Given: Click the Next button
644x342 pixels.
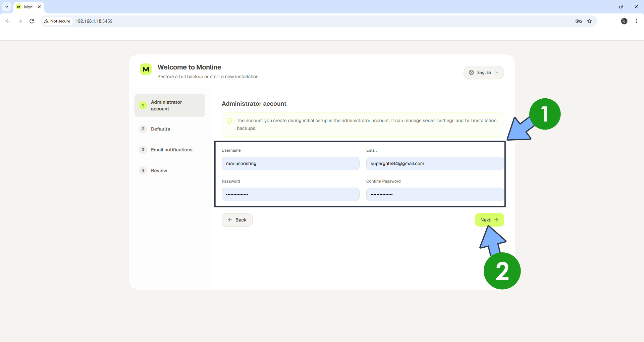Looking at the screenshot, I should point(489,220).
